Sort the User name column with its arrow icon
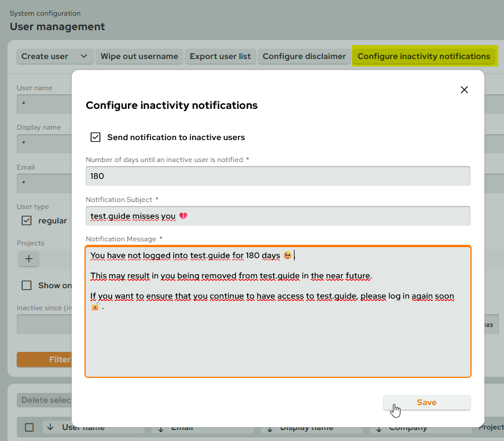 tap(51, 427)
